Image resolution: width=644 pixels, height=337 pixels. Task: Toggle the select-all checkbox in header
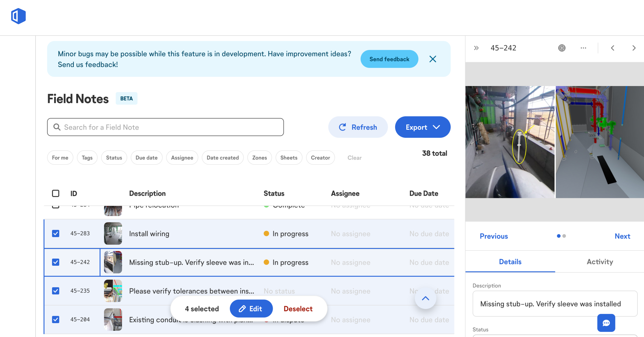55,193
